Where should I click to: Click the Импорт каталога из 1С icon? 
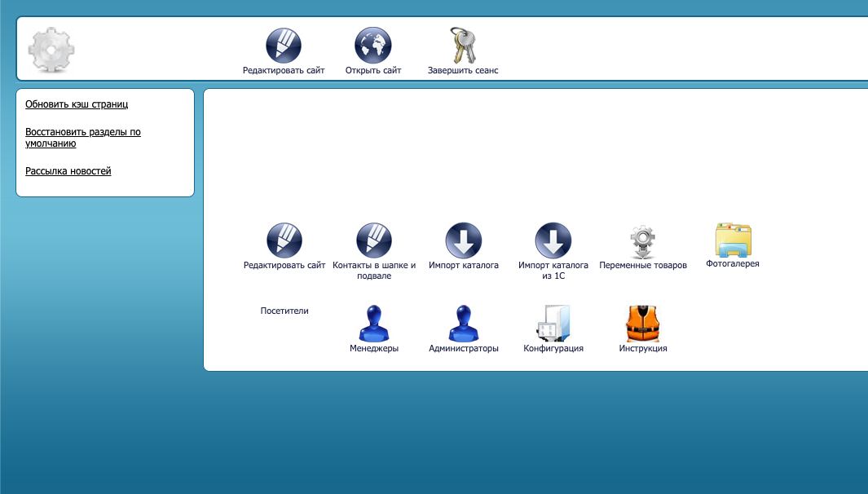(553, 240)
